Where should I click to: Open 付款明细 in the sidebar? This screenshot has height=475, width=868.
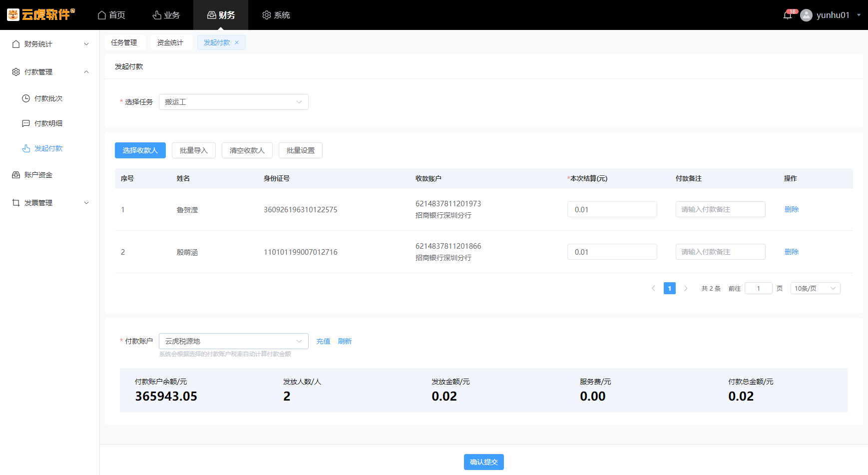(48, 123)
